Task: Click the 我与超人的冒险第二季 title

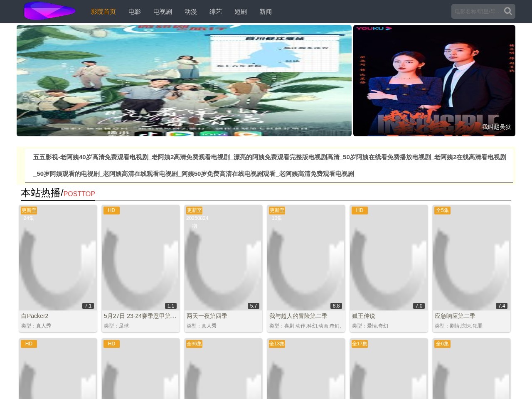Action: [x=298, y=316]
